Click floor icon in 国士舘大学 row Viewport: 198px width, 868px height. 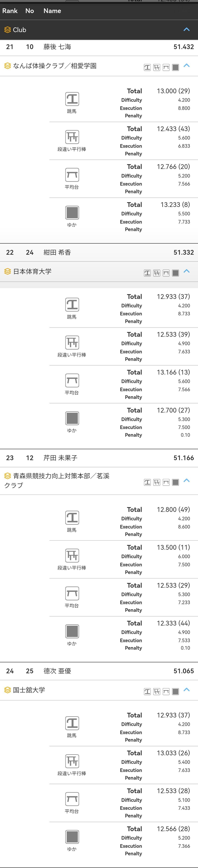pyautogui.click(x=175, y=691)
